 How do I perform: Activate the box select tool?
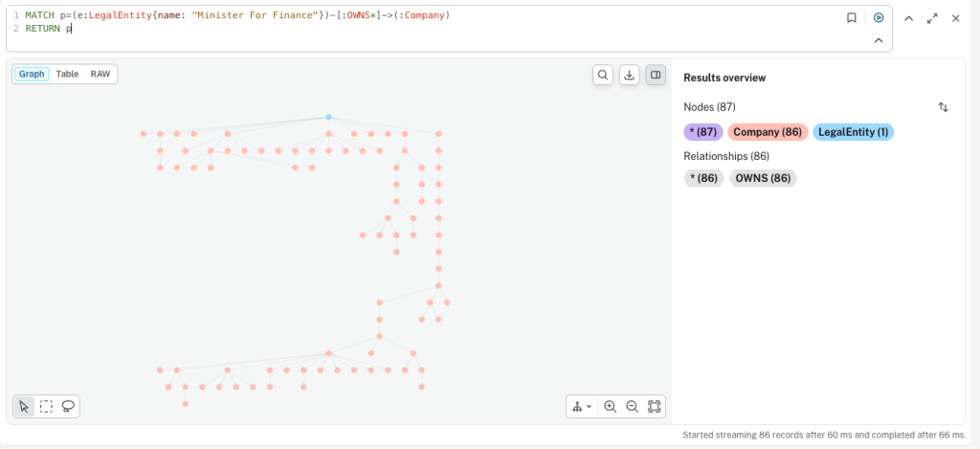pyautogui.click(x=46, y=406)
